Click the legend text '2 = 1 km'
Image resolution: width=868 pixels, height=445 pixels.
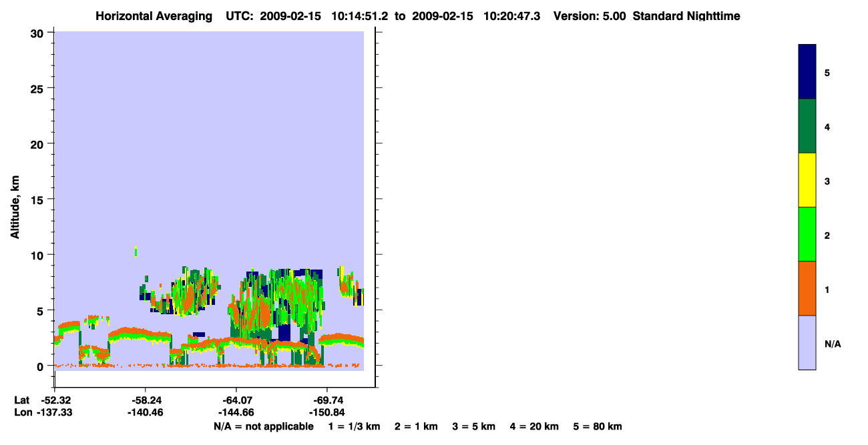(x=416, y=427)
